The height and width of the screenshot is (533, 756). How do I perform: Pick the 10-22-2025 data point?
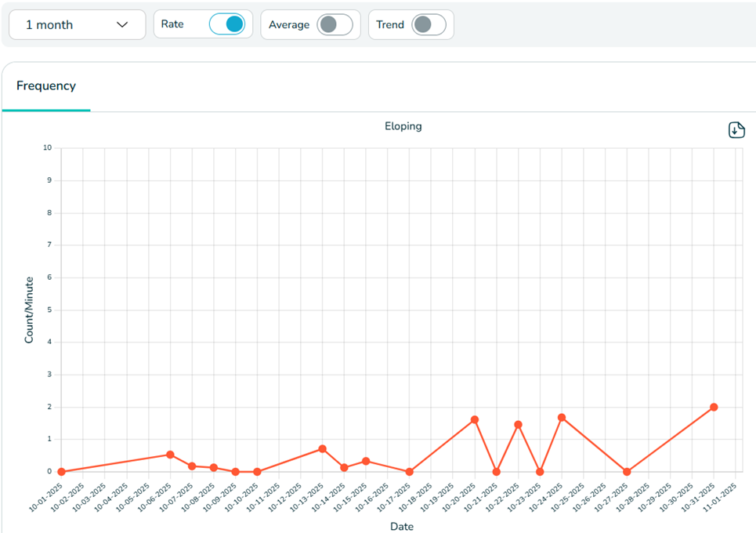(518, 425)
